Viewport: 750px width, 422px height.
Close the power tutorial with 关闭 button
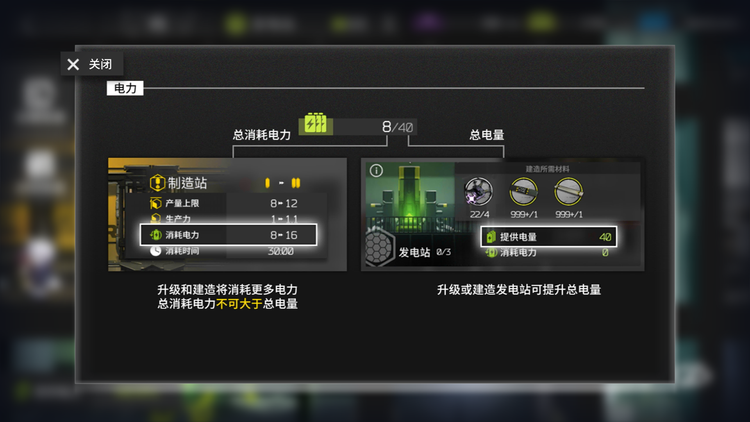click(91, 64)
